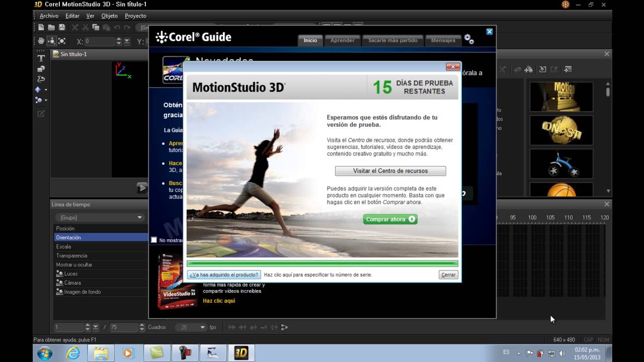The image size is (644, 362).
Task: Click the Cut scissors icon
Action: [x=86, y=28]
